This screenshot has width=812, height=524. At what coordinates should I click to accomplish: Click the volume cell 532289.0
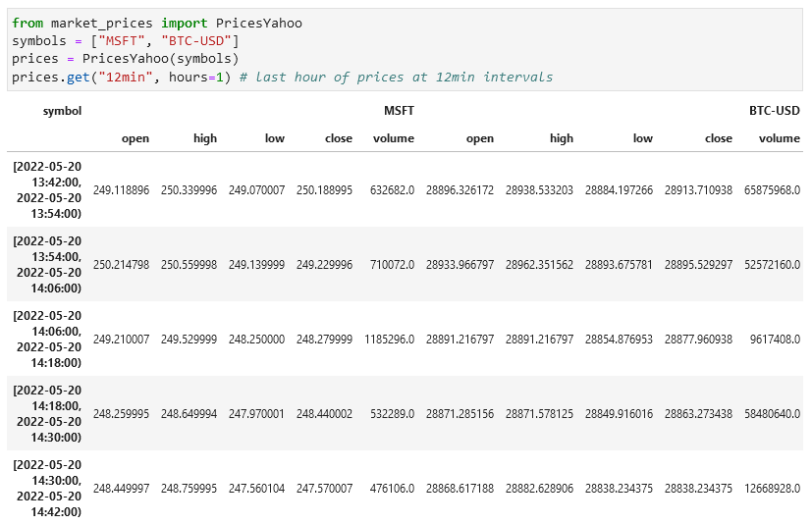pos(392,414)
